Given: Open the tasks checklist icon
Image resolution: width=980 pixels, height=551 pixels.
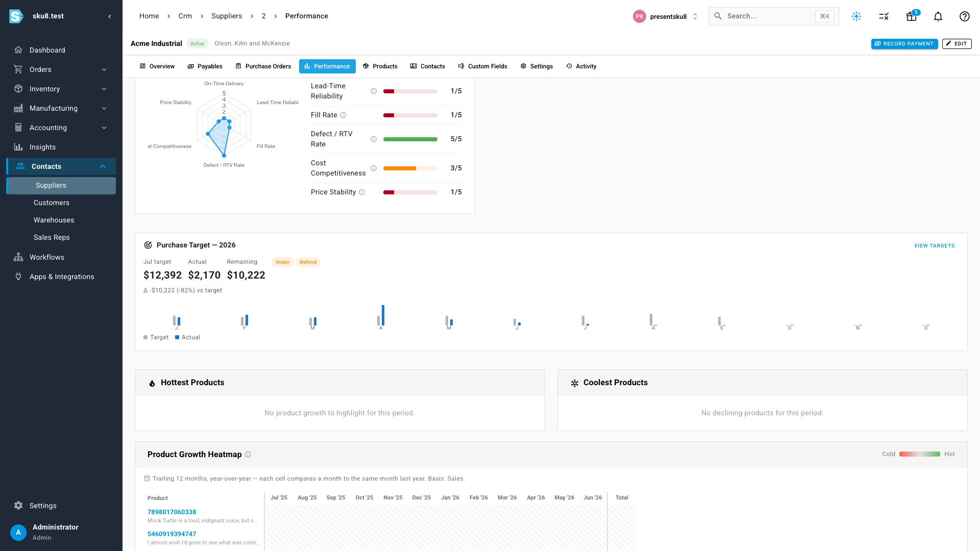Looking at the screenshot, I should [x=884, y=16].
